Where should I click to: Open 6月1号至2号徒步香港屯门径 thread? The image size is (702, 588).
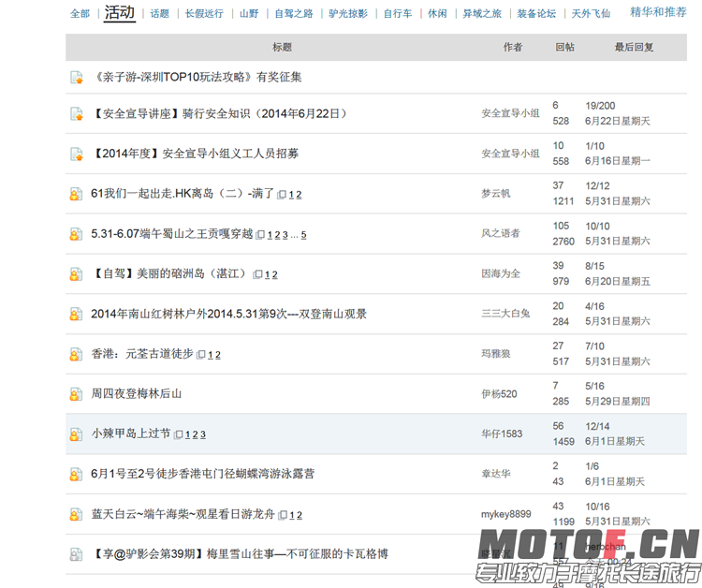click(202, 474)
